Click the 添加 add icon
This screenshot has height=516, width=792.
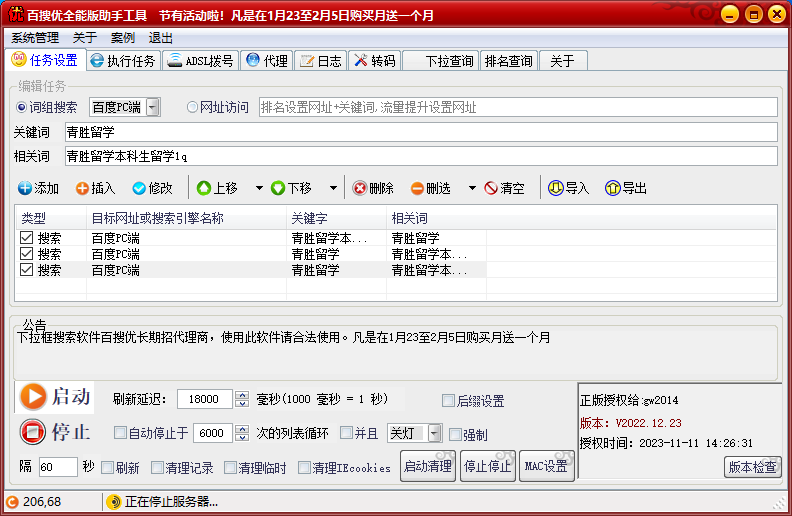(25, 188)
